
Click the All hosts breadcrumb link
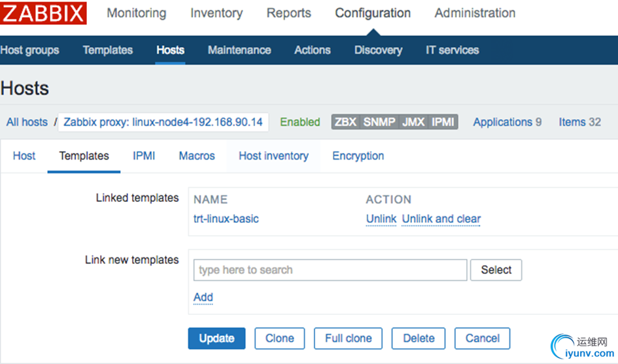coord(27,122)
